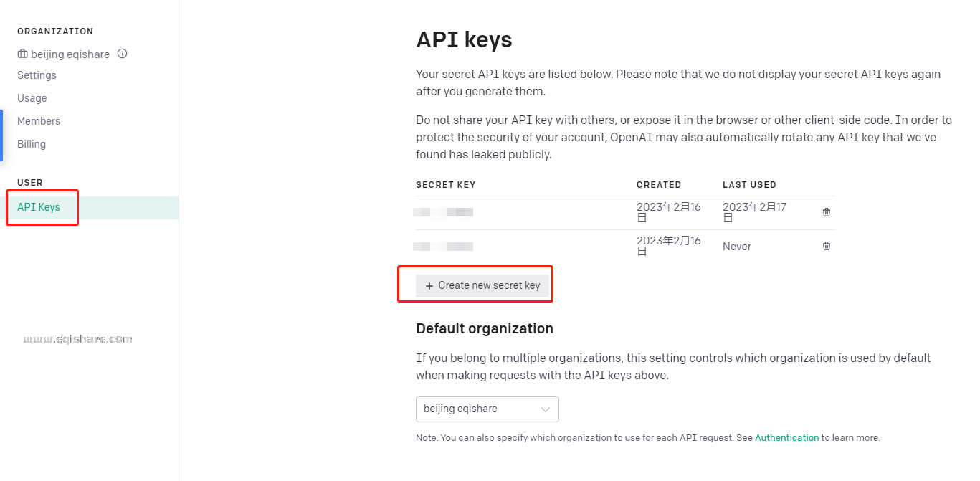Open the organization dropdown below the note text

point(487,409)
